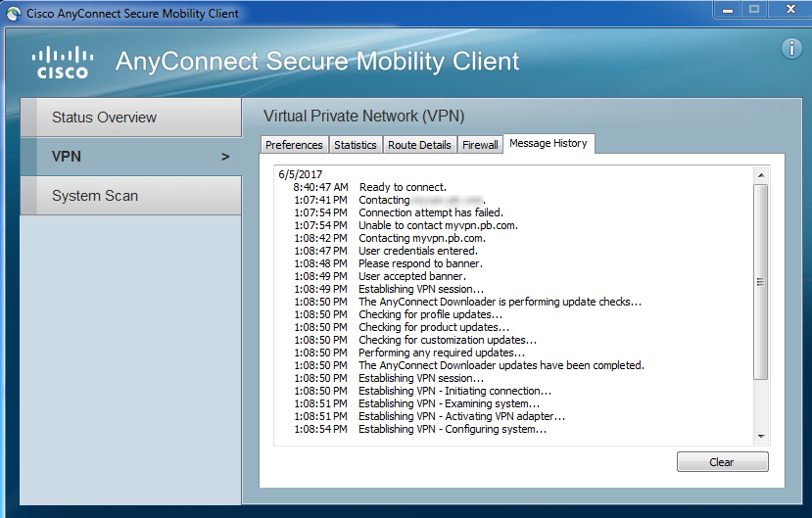Click the message list scrollbar thumb
This screenshot has width=812, height=518.
761,282
